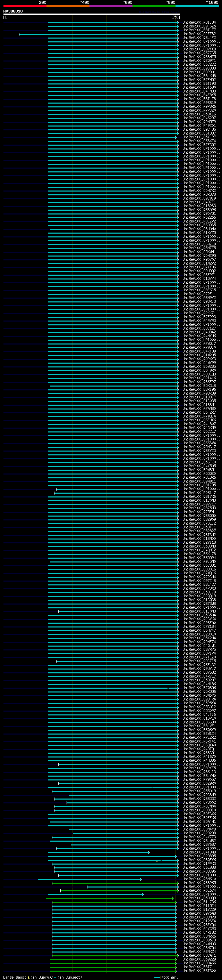Select the UniRef100_Q38HT5 entry
The width and height of the screenshot is (222, 980).
click(x=199, y=57)
